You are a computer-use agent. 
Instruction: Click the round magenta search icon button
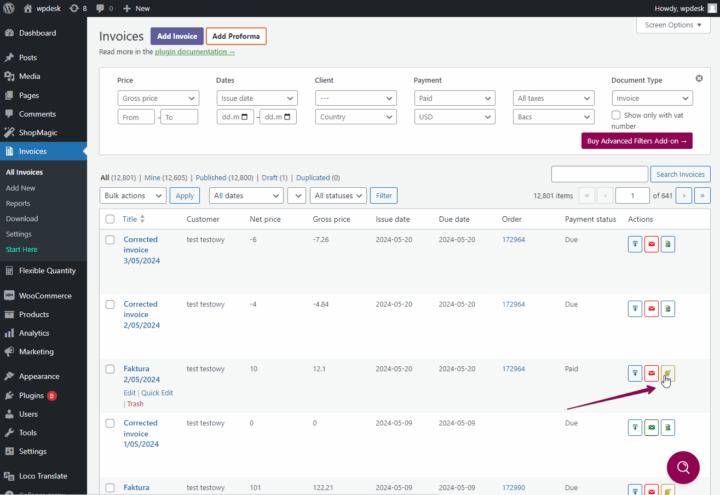pyautogui.click(x=682, y=467)
